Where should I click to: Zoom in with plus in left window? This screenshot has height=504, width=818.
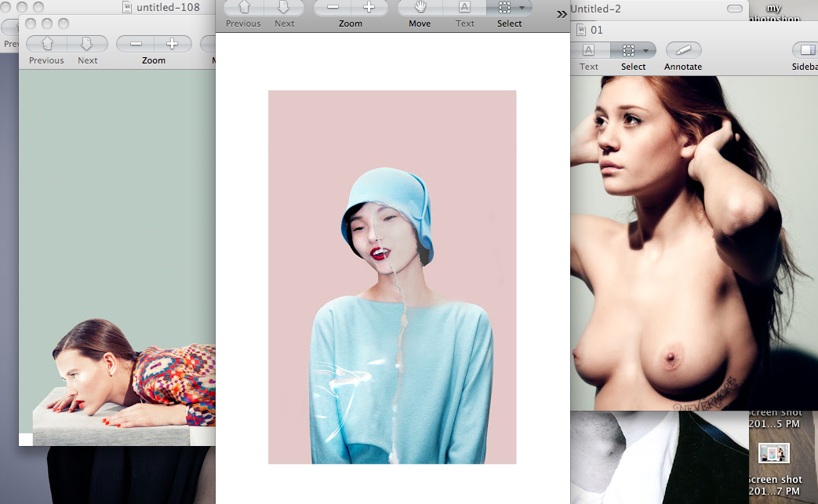click(x=173, y=44)
